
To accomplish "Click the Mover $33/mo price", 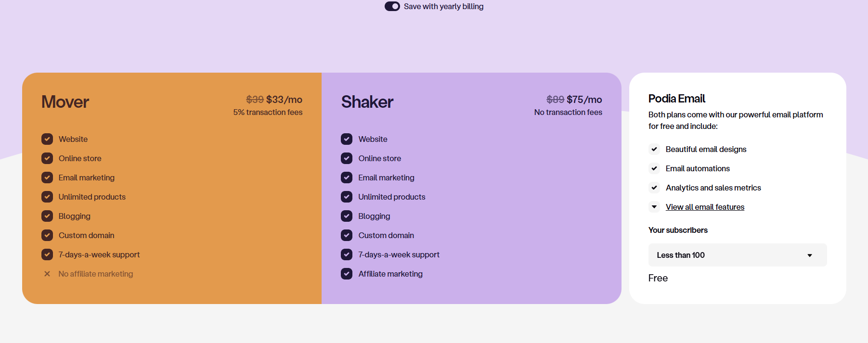I will (284, 100).
